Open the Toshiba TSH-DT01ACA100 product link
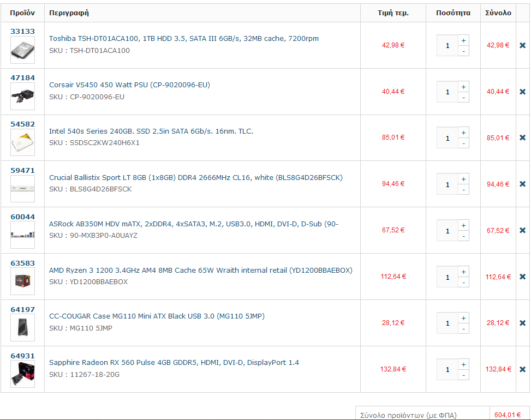Image resolution: width=531 pixels, height=420 pixels. coord(184,39)
